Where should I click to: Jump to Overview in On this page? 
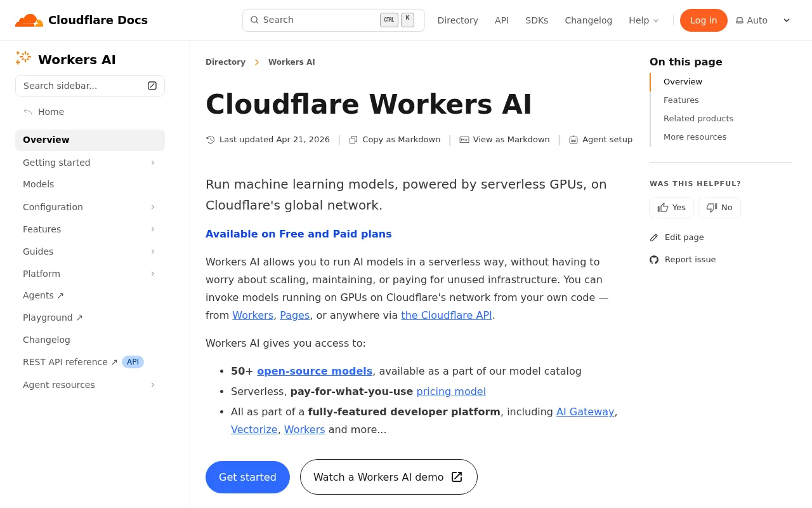pos(683,82)
